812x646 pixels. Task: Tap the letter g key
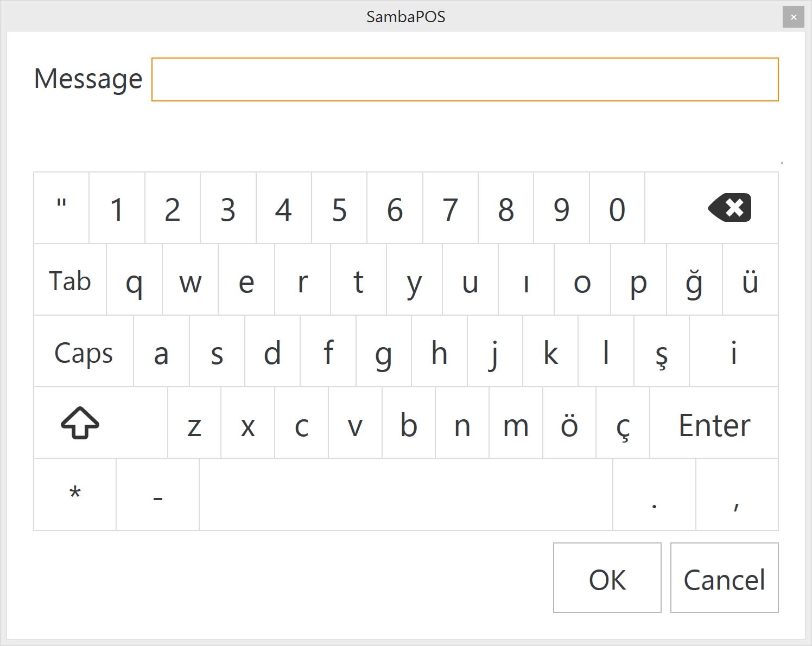[x=384, y=351]
